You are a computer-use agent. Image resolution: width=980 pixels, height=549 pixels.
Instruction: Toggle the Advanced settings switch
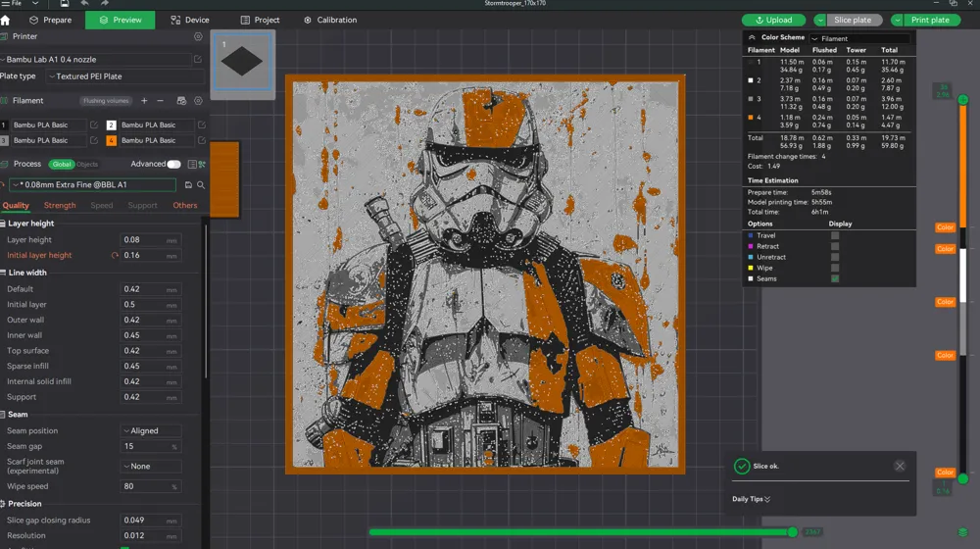tap(173, 164)
